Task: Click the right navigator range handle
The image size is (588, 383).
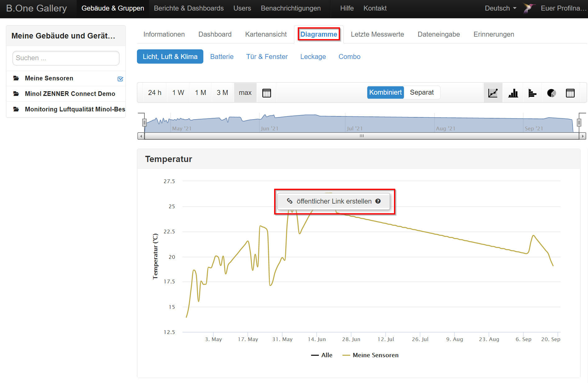Action: (579, 123)
